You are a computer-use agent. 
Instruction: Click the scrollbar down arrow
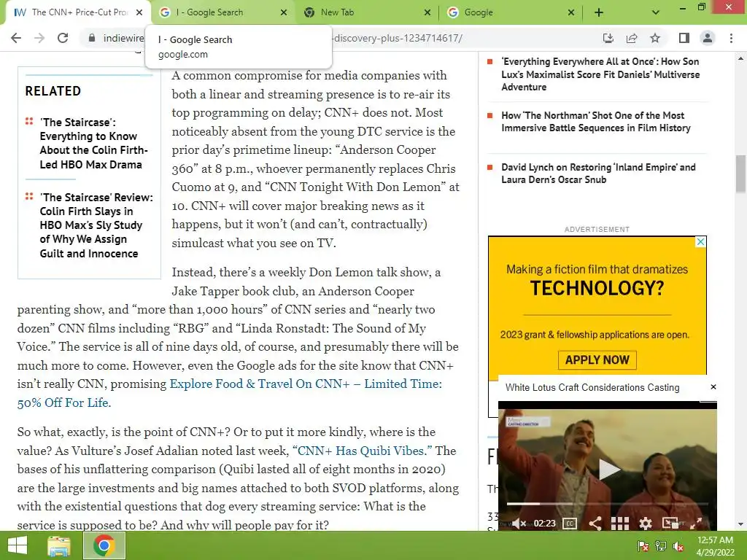740,524
